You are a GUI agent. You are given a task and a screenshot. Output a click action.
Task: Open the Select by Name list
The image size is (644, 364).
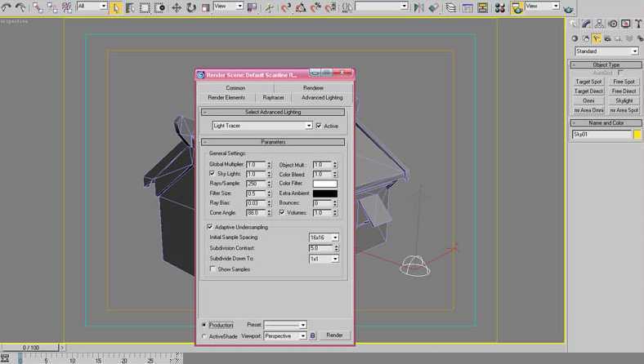130,7
